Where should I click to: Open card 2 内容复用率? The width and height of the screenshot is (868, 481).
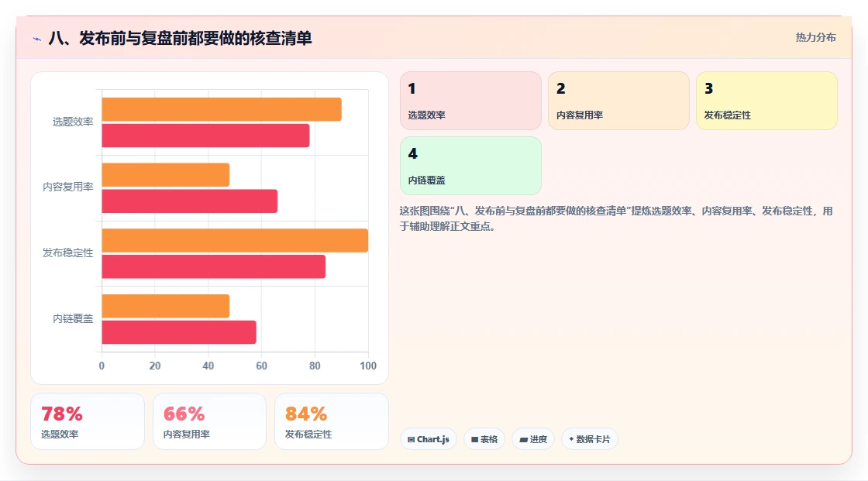click(618, 101)
